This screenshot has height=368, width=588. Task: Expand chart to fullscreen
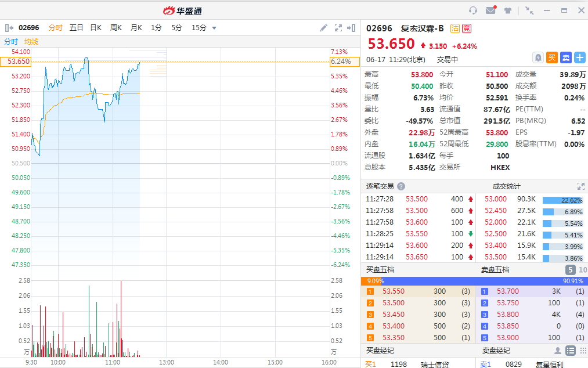click(x=338, y=28)
